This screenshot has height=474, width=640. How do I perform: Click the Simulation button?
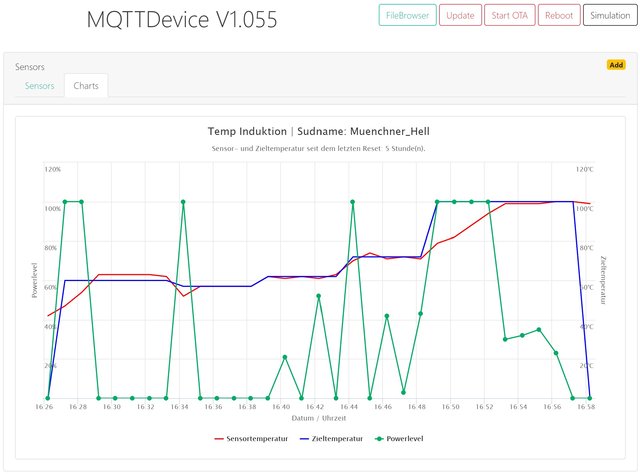coord(610,16)
